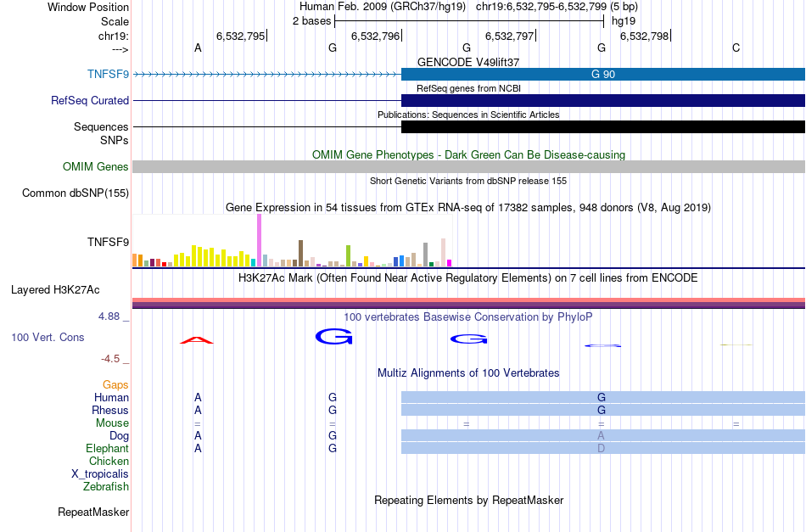Click the Window Position label

(x=88, y=7)
